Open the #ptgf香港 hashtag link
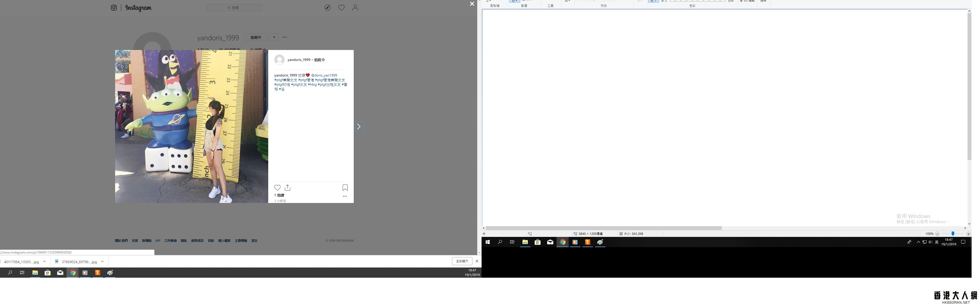 306,80
